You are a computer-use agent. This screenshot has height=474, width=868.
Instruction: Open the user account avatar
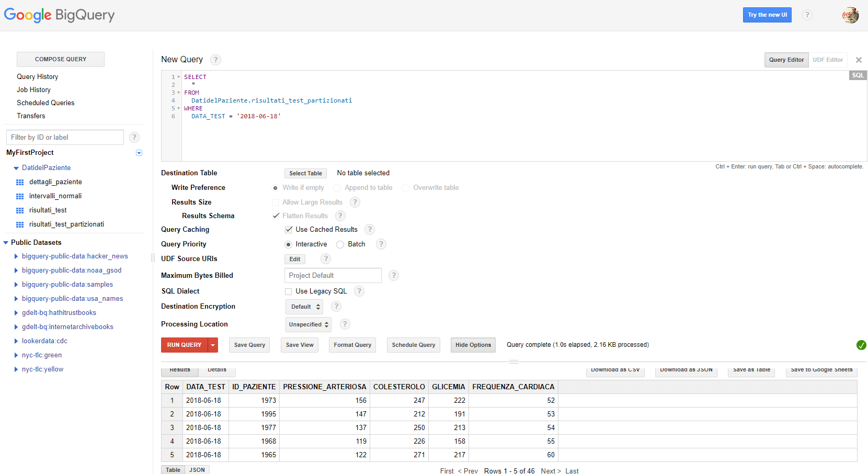[850, 15]
